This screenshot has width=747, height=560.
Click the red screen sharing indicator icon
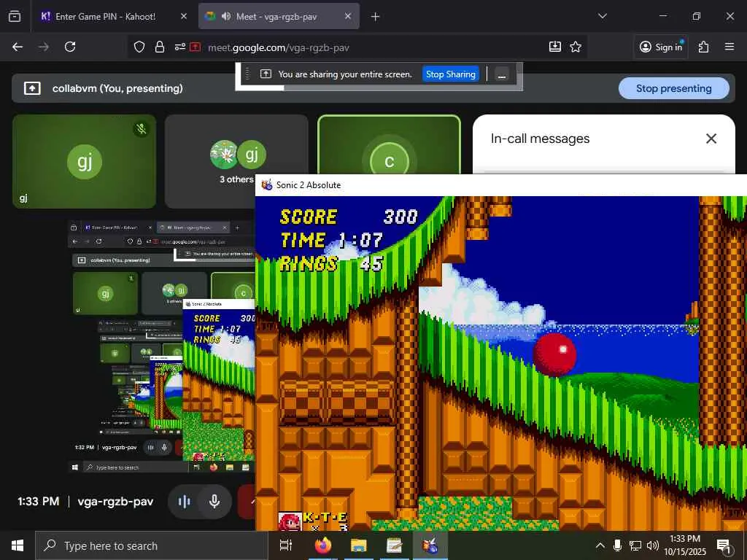coord(196,47)
